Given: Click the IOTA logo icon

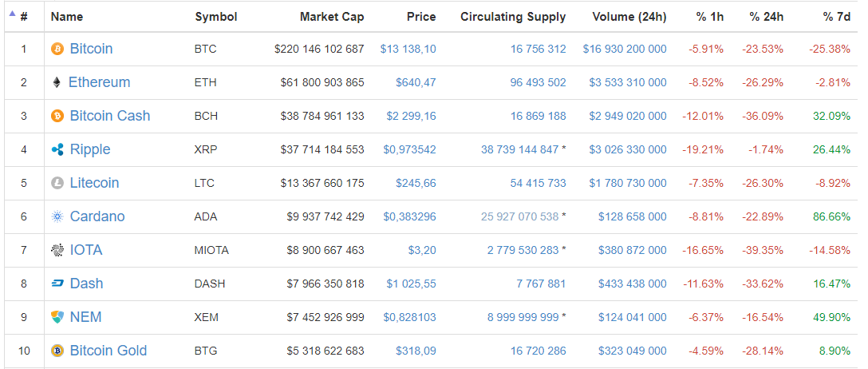Looking at the screenshot, I should click(x=57, y=250).
